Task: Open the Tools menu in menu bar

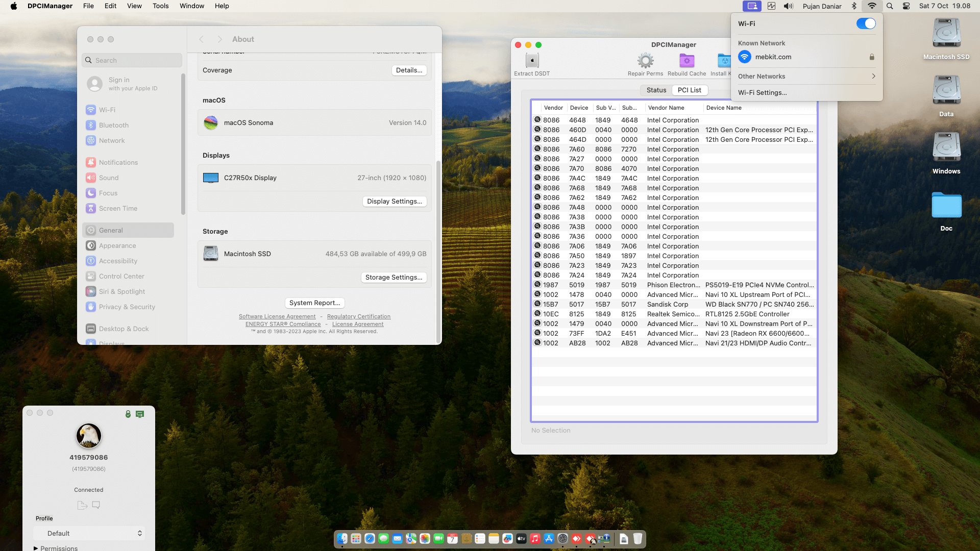Action: pyautogui.click(x=160, y=6)
